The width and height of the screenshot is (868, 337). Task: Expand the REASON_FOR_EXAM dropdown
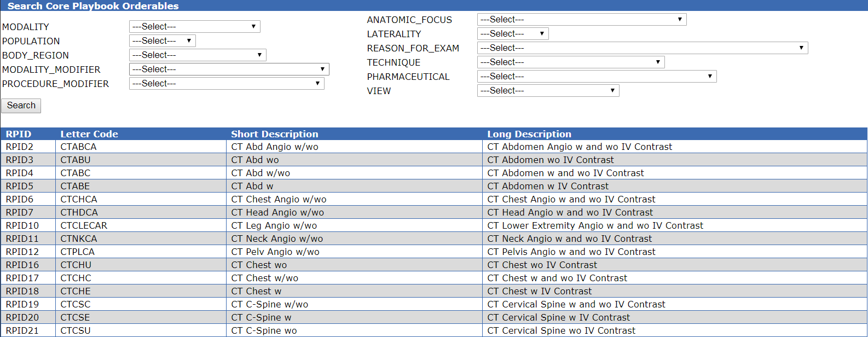[x=643, y=48]
